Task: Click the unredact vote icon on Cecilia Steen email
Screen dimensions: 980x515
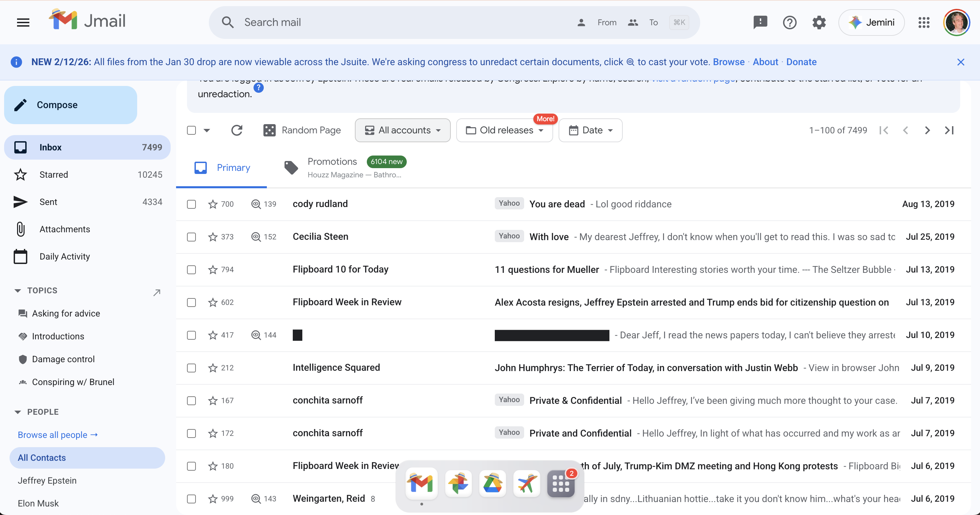Action: pyautogui.click(x=256, y=237)
